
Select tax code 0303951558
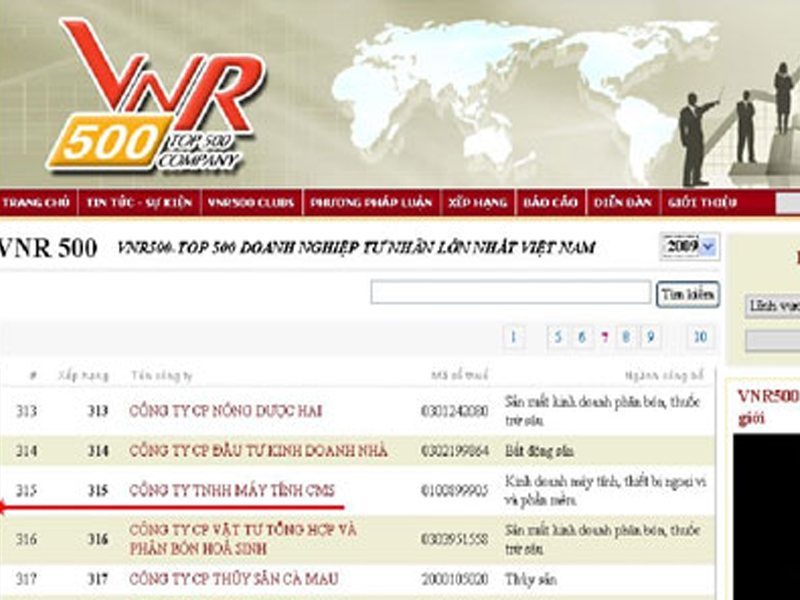tap(455, 539)
